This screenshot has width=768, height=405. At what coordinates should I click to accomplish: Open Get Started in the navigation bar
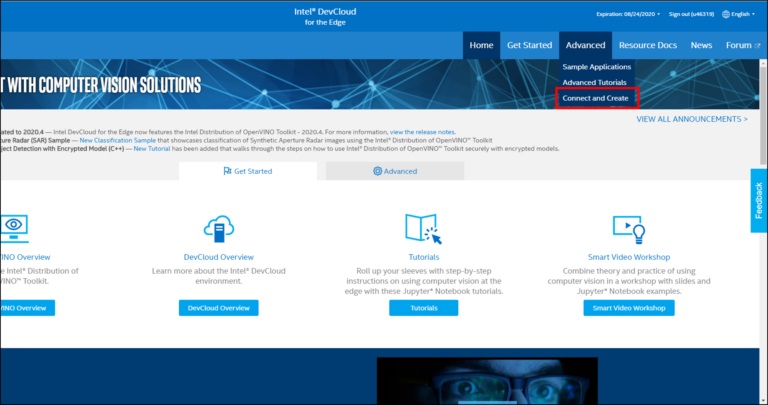pos(529,45)
